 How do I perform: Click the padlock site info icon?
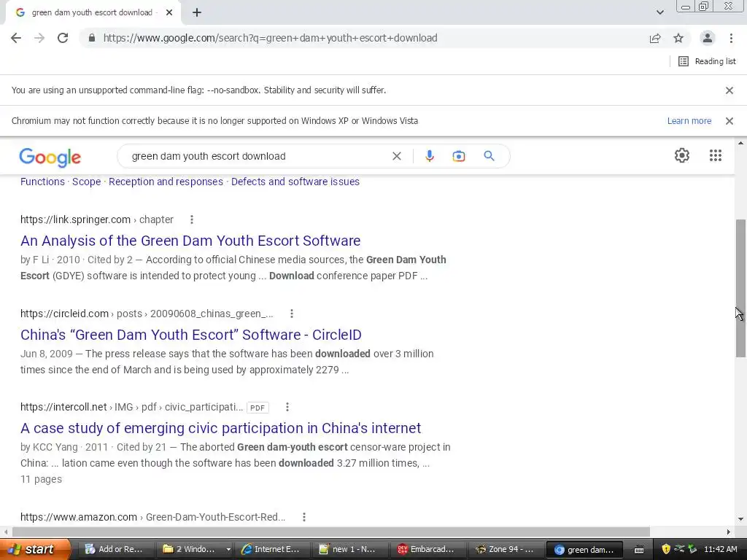pos(91,38)
